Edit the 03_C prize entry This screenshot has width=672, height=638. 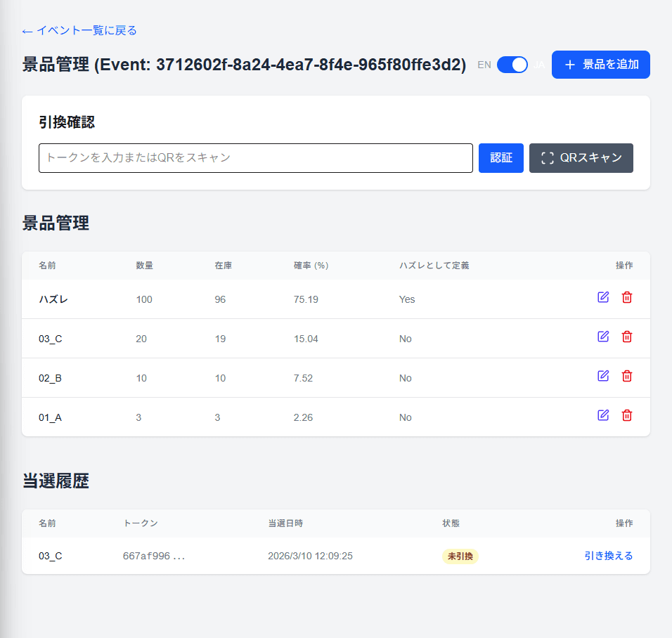[603, 337]
